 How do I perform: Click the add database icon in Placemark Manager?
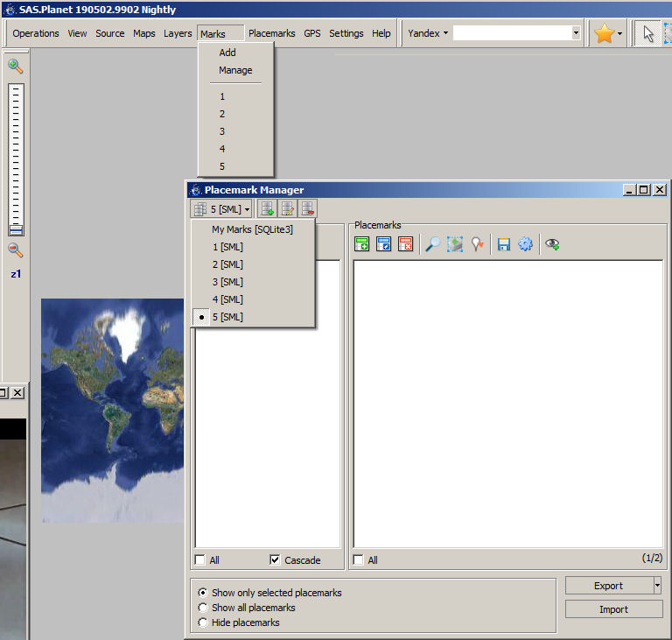[267, 208]
